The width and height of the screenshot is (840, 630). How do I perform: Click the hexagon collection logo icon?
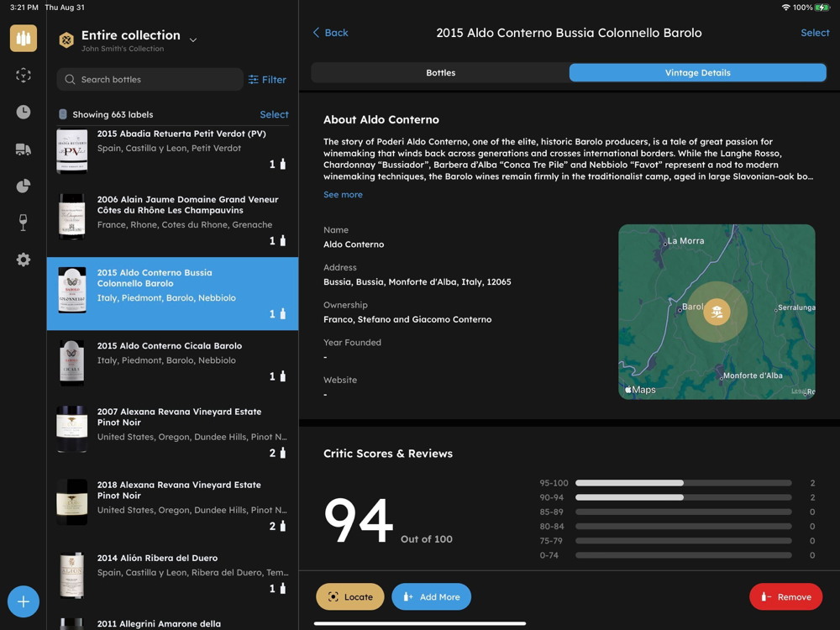click(x=66, y=40)
